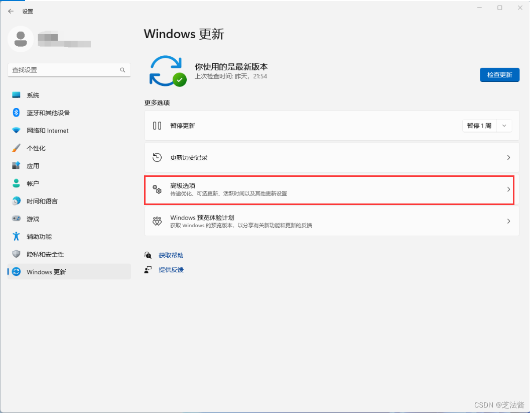Click the Insider Program hearts icon

157,221
